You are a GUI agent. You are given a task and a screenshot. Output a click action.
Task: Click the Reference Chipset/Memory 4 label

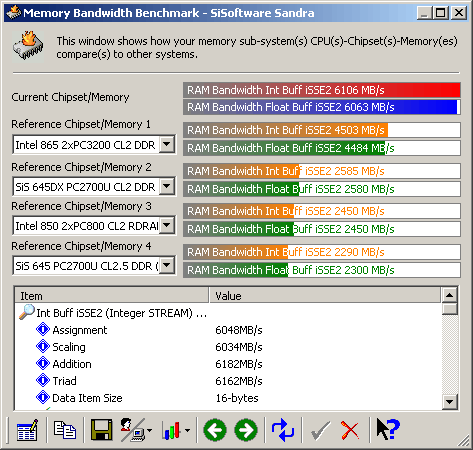(x=81, y=246)
